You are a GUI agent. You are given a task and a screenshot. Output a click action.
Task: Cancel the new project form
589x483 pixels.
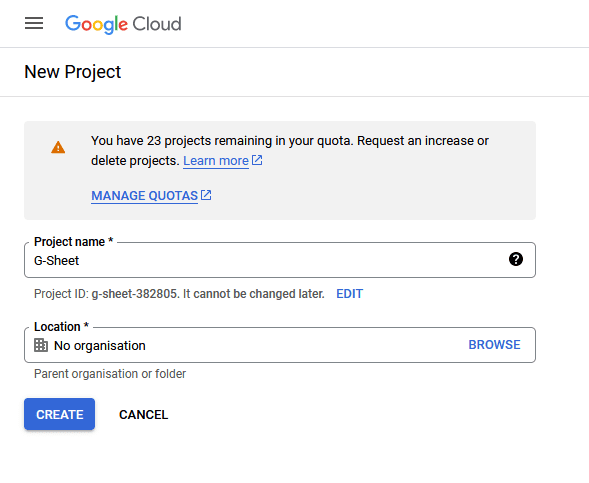(x=143, y=415)
